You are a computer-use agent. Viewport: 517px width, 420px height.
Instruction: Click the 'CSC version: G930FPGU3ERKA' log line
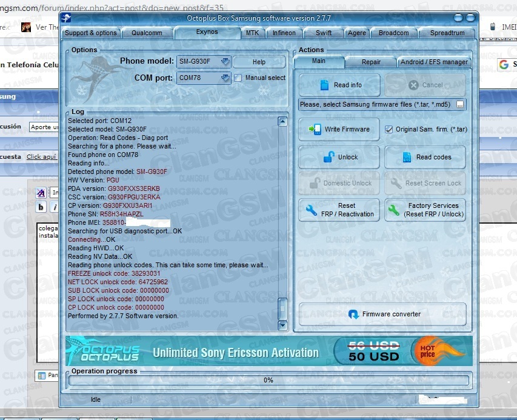[114, 197]
